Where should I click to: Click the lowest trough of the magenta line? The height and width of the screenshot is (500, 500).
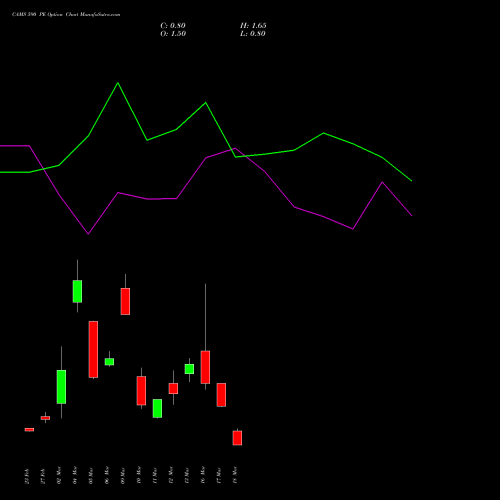(88, 234)
